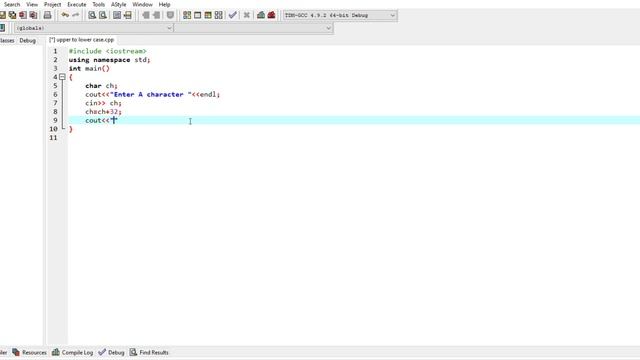640x360 pixels.
Task: Click the Close All files toolbar icon
Action: tap(33, 15)
